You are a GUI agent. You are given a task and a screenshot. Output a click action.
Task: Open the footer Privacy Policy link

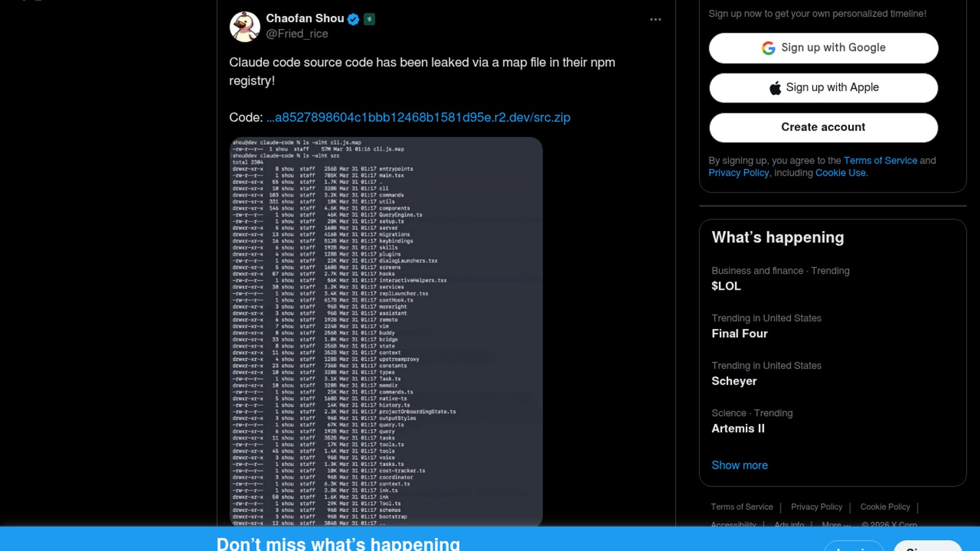pos(816,507)
